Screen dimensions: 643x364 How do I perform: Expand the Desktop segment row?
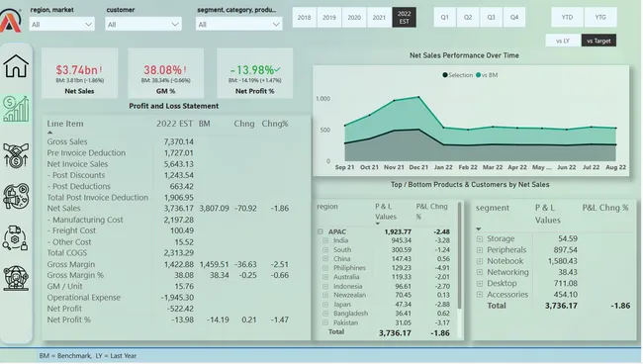coord(480,283)
